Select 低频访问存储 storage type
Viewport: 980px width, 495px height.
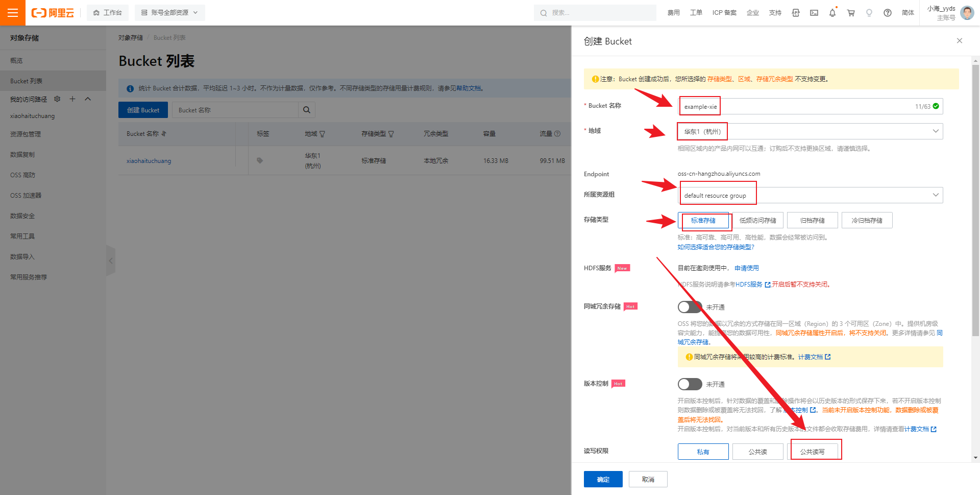[x=758, y=220]
